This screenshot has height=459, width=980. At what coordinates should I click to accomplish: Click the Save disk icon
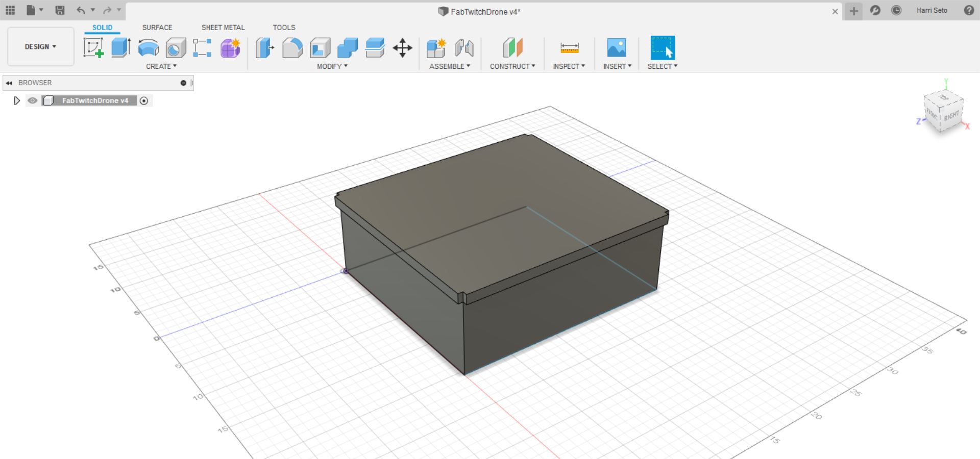(x=60, y=10)
